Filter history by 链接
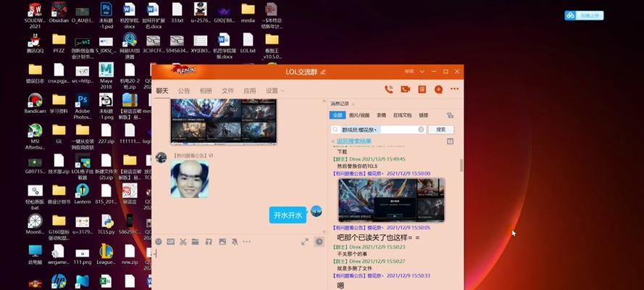The width and height of the screenshot is (644, 290). (423, 115)
